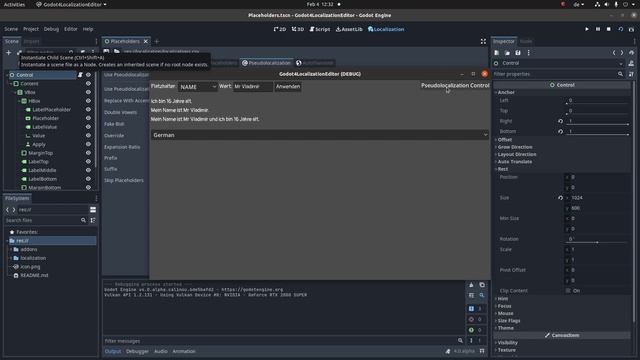Stop the running project
The height and width of the screenshot is (360, 640).
point(609,29)
